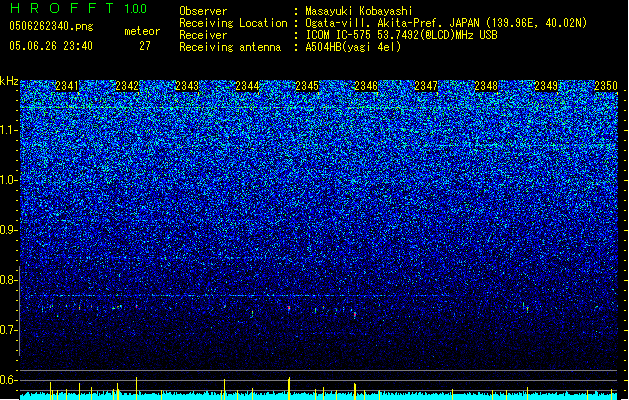Image resolution: width=629 pixels, height=400 pixels.
Task: Click meteor count value 27
Action: (x=145, y=46)
